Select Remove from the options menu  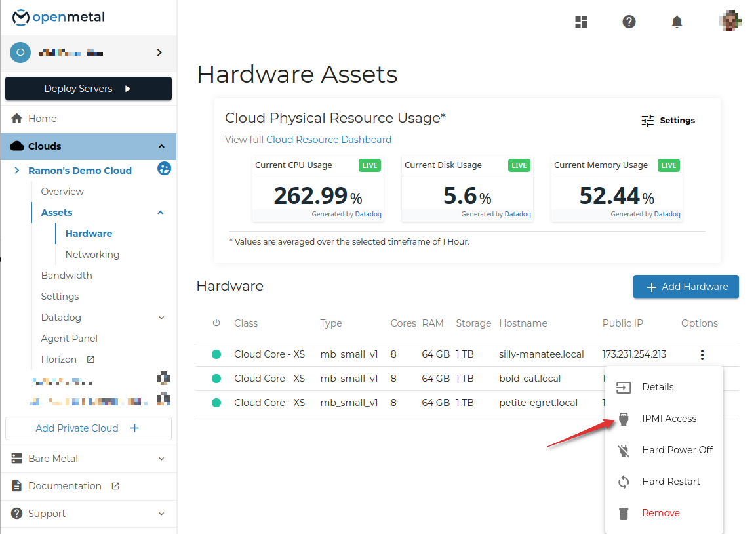(660, 513)
